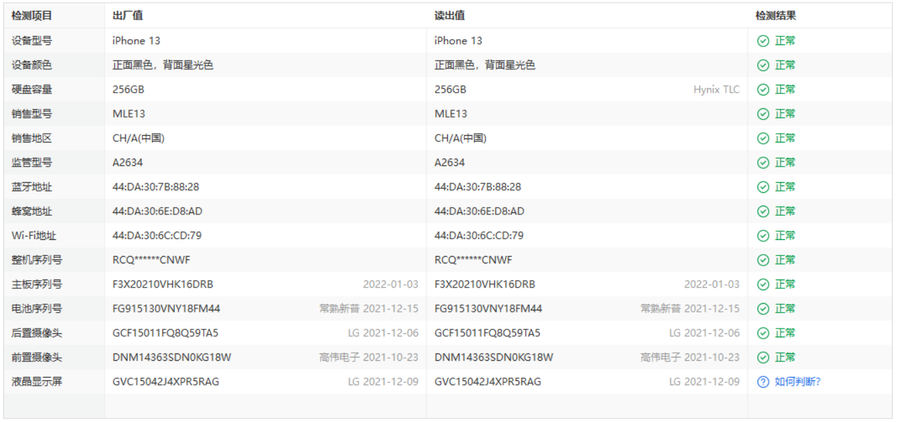
Task: Select the 监管型号 row label
Action: pos(32,162)
